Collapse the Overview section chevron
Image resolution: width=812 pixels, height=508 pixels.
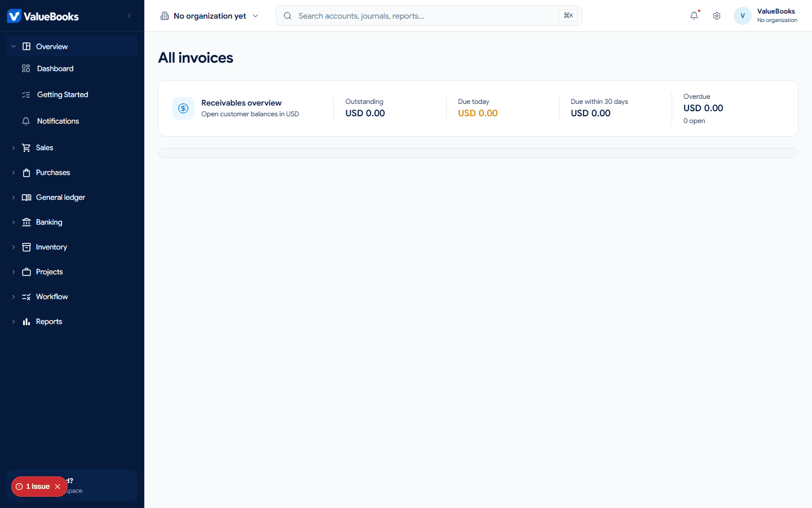pos(14,46)
